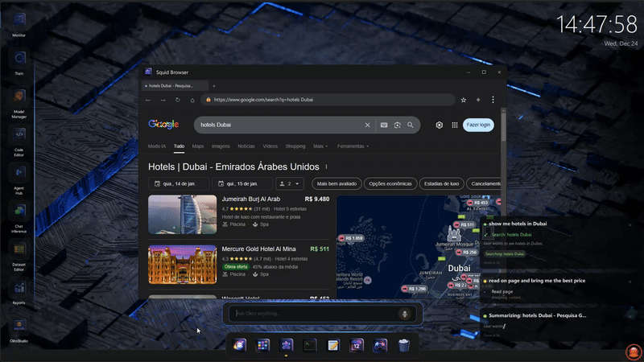Open Google quick settings gear
This screenshot has width=644, height=362.
[439, 125]
